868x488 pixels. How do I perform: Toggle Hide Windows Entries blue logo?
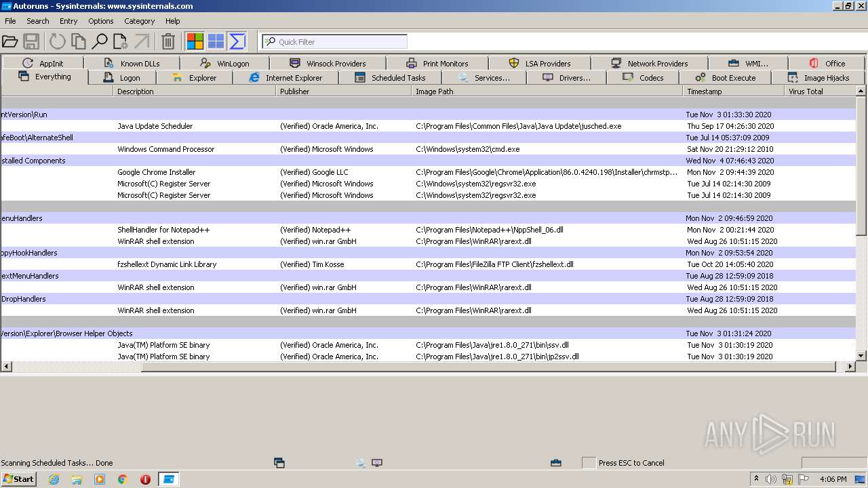click(216, 41)
